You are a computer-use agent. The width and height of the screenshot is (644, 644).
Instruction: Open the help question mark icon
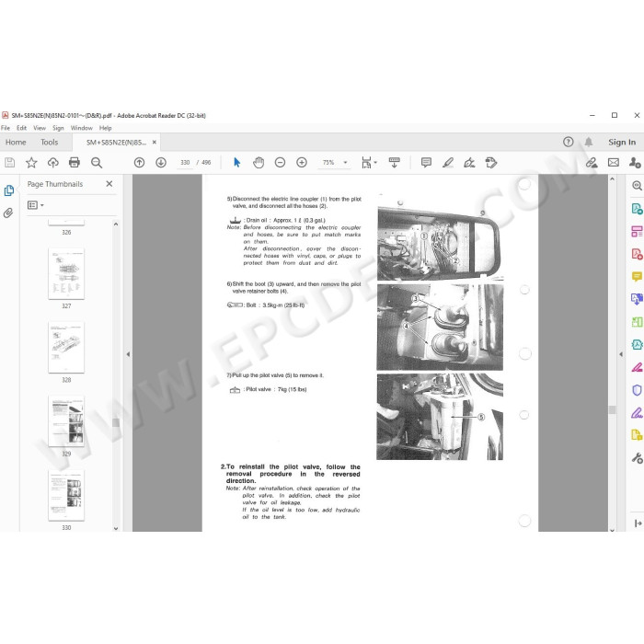click(x=569, y=142)
